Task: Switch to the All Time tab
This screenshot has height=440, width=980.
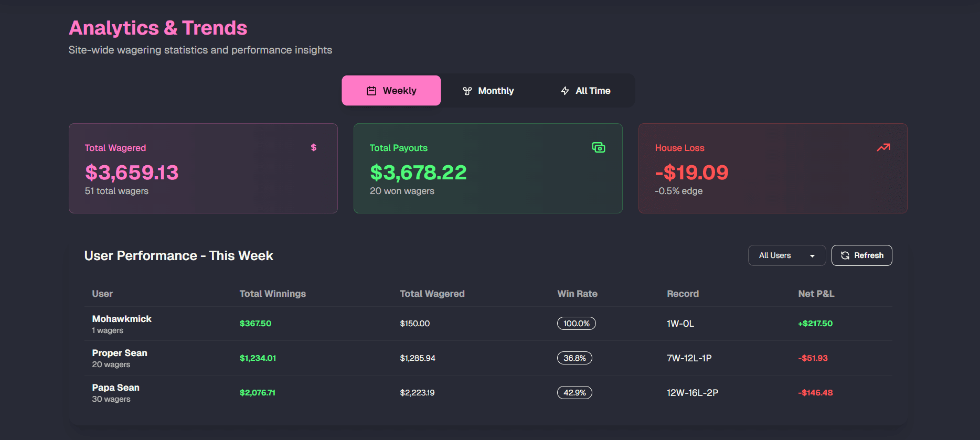Action: (585, 91)
